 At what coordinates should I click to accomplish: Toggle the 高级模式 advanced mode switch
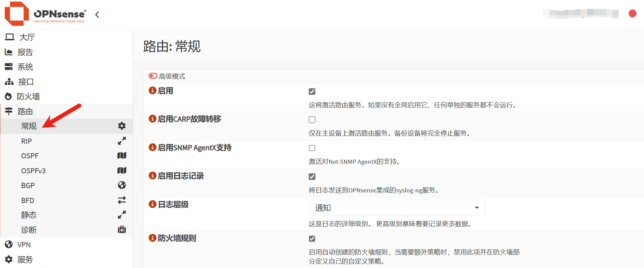pyautogui.click(x=153, y=76)
